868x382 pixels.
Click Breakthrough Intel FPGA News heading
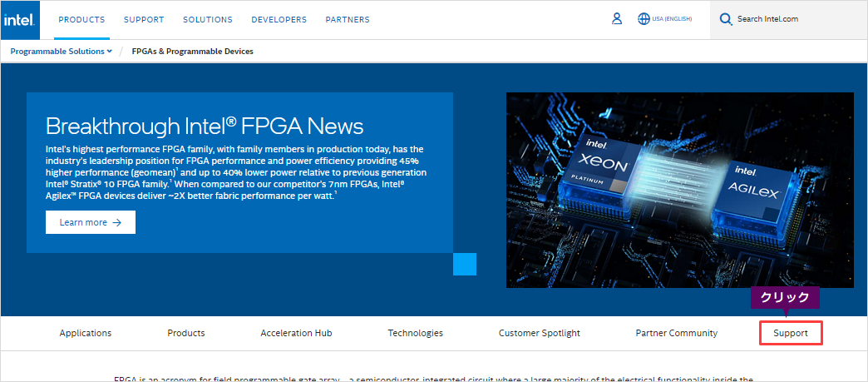(x=205, y=127)
